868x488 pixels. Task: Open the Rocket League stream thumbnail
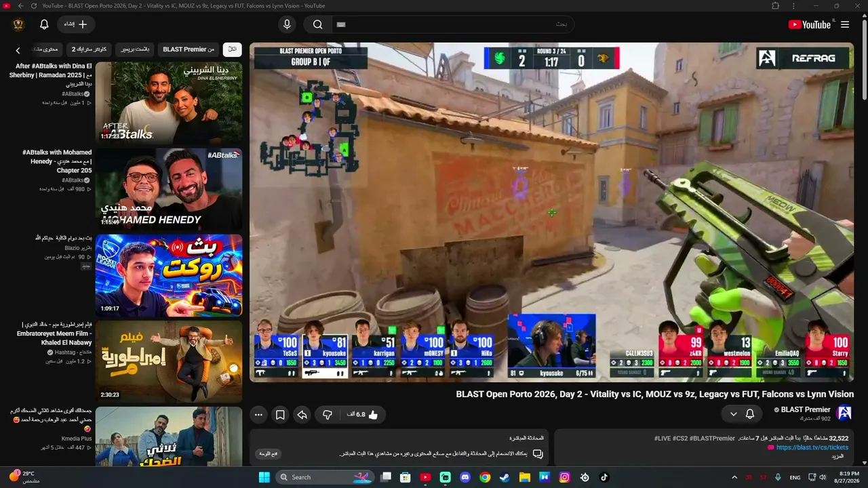click(x=169, y=275)
